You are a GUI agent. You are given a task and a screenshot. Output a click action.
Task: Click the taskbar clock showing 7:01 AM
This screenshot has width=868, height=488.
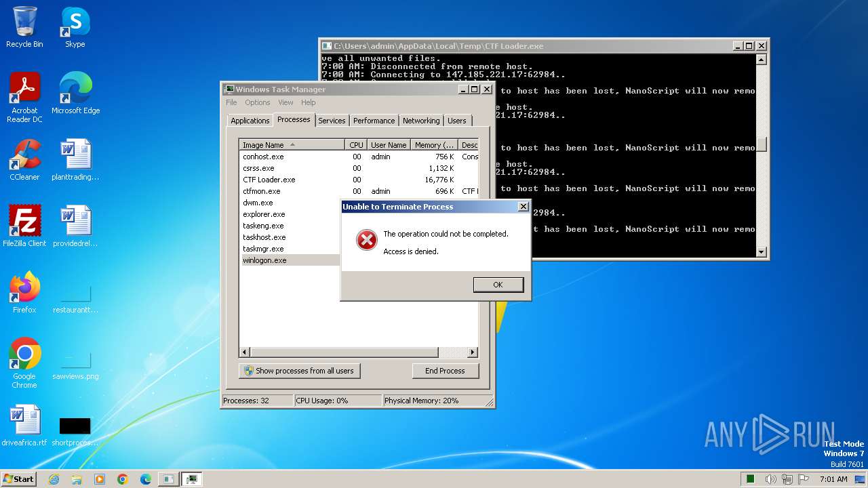(x=833, y=479)
